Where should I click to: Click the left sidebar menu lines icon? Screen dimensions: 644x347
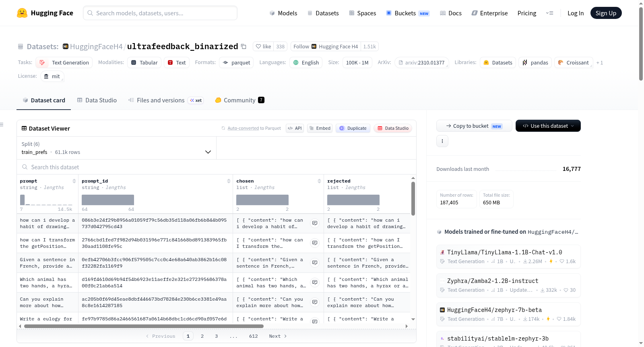[x=2, y=125]
